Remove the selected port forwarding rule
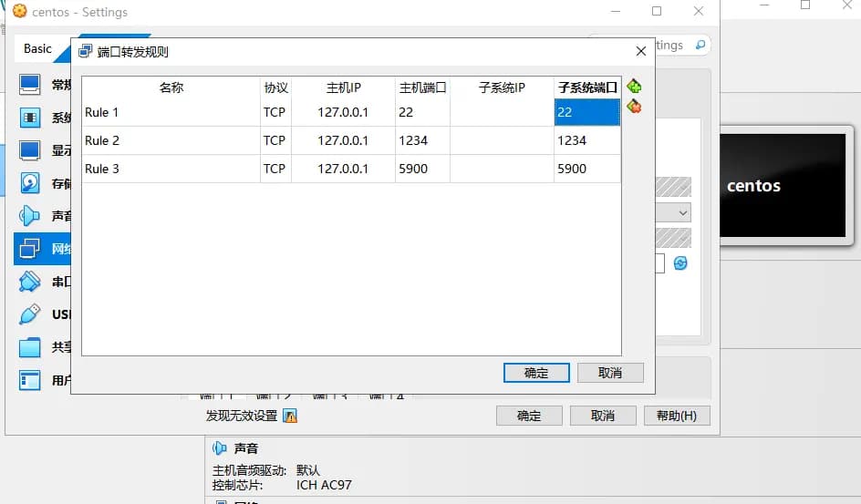This screenshot has width=861, height=504. [x=634, y=106]
